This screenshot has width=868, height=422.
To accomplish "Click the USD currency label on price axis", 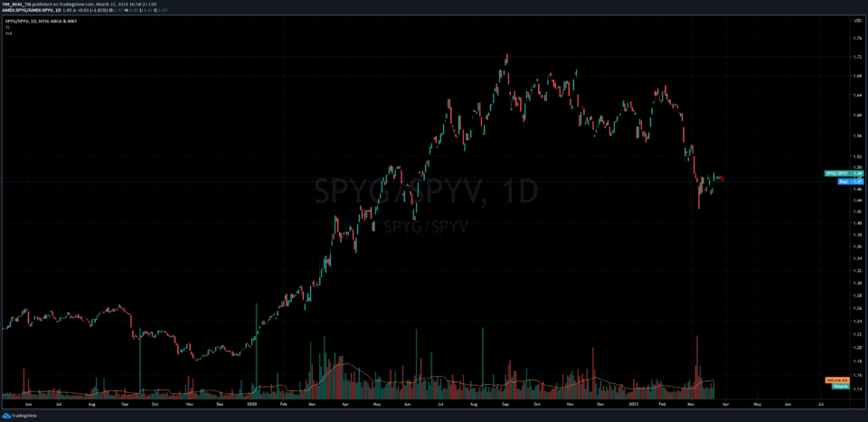I will pos(856,21).
